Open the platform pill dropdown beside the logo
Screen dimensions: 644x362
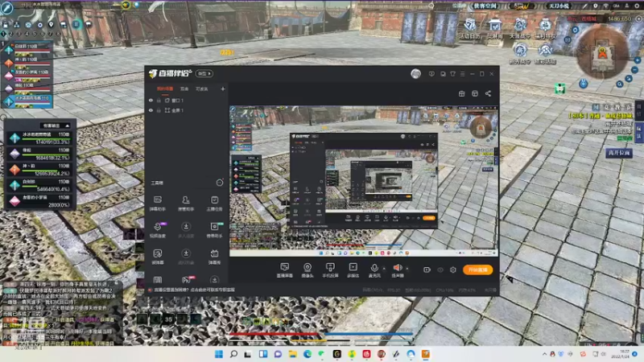(x=204, y=73)
